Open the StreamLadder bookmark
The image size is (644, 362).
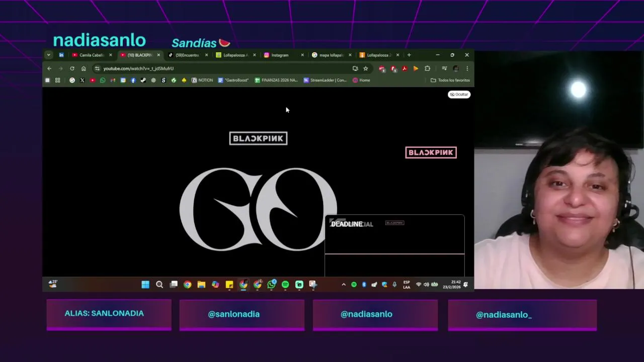click(325, 80)
